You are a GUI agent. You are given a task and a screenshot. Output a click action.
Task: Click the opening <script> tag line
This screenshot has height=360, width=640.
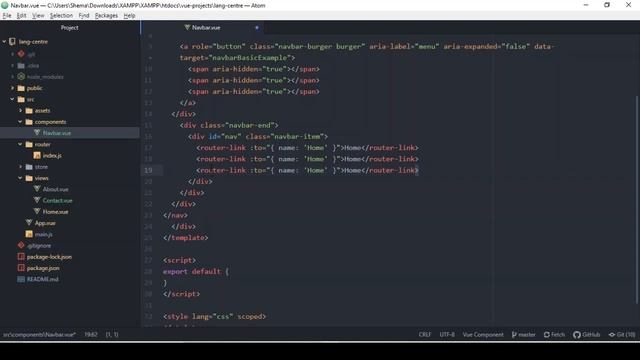click(180, 260)
